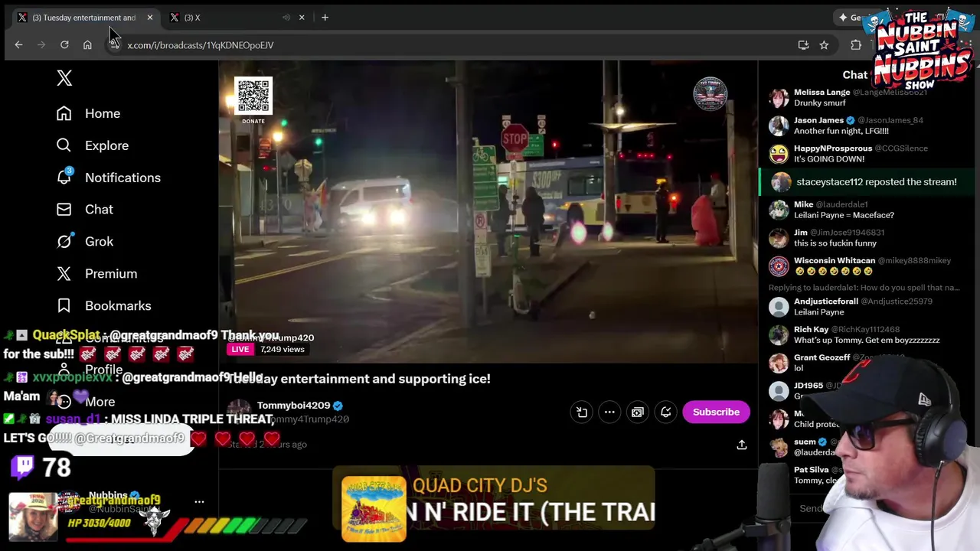Click Rich Kay chat username
Screen dimensions: 980x551
[811, 330]
